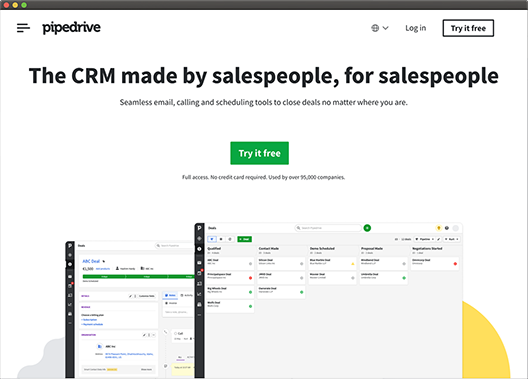The width and height of the screenshot is (528, 379).
Task: Click outlined Try it free header button
Action: point(468,28)
